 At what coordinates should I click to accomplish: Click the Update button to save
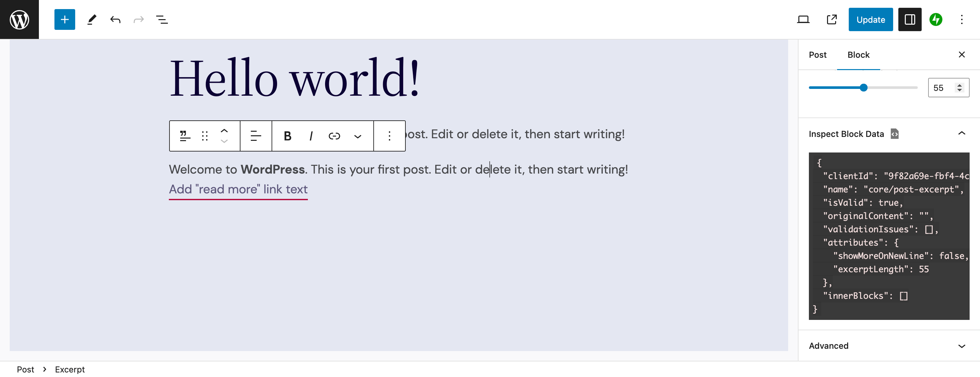pyautogui.click(x=870, y=19)
